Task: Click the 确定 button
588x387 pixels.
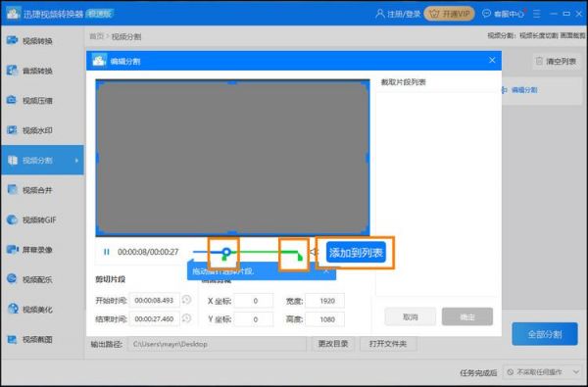Action: (x=467, y=316)
